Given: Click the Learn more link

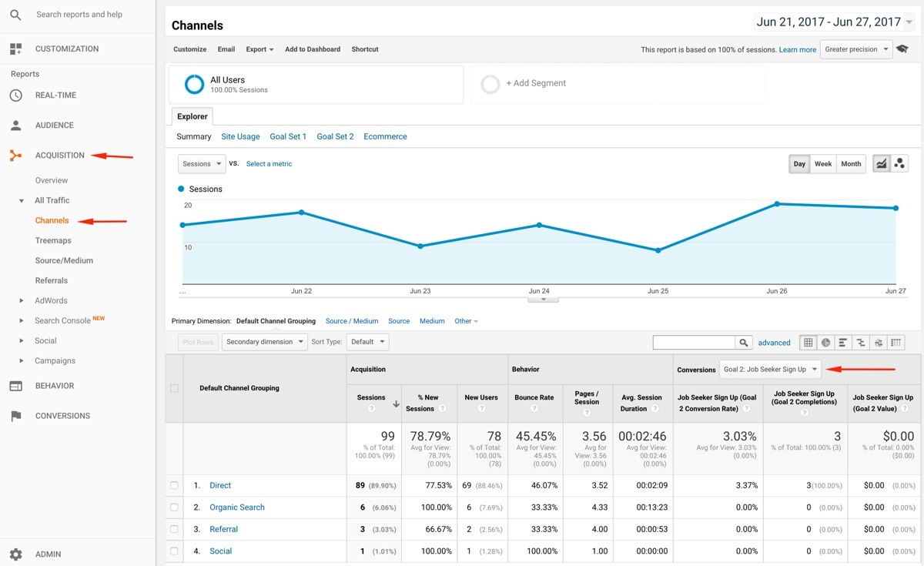Looking at the screenshot, I should (798, 50).
